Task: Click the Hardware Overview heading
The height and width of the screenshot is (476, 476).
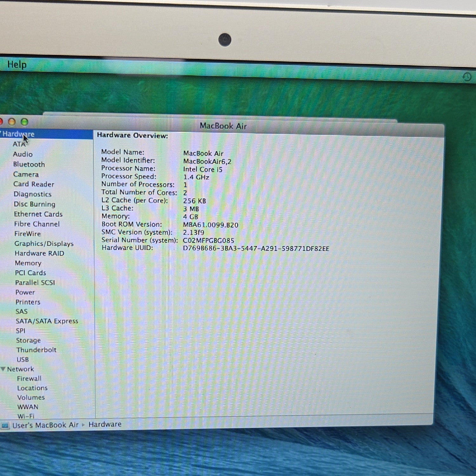Action: [x=132, y=135]
